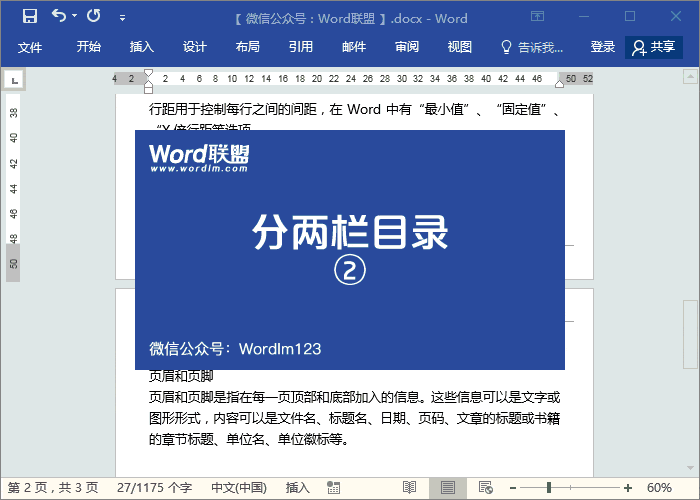Switch to Read Mode view icon
Viewport: 700px width, 500px height.
pyautogui.click(x=409, y=488)
